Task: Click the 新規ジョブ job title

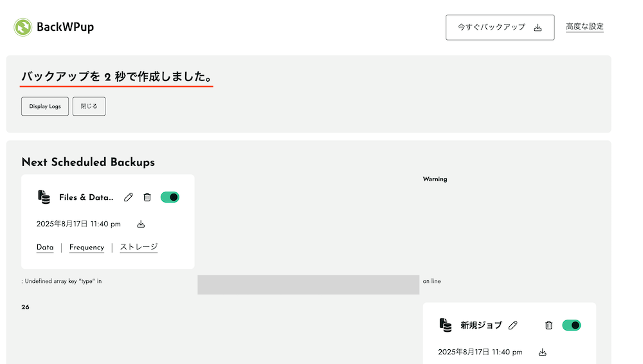Action: [481, 325]
